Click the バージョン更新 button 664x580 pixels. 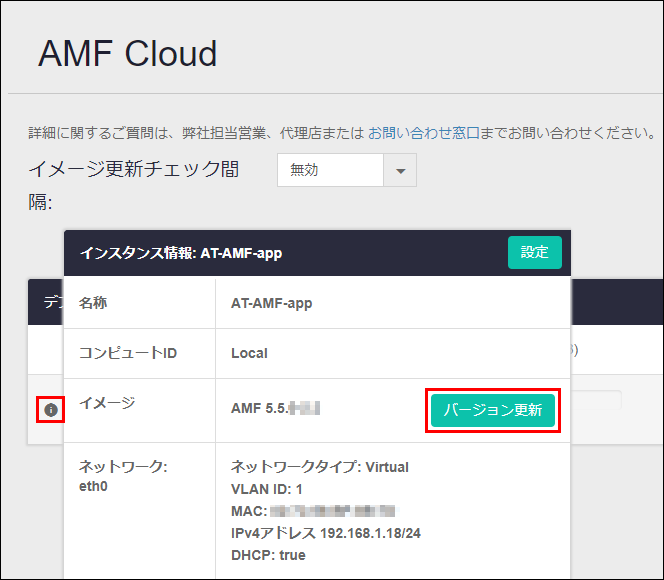point(492,410)
